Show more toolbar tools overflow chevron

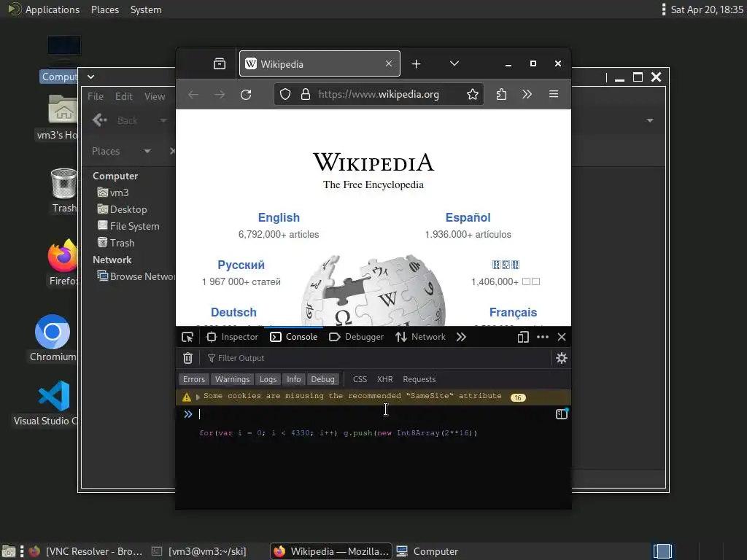[x=527, y=94]
